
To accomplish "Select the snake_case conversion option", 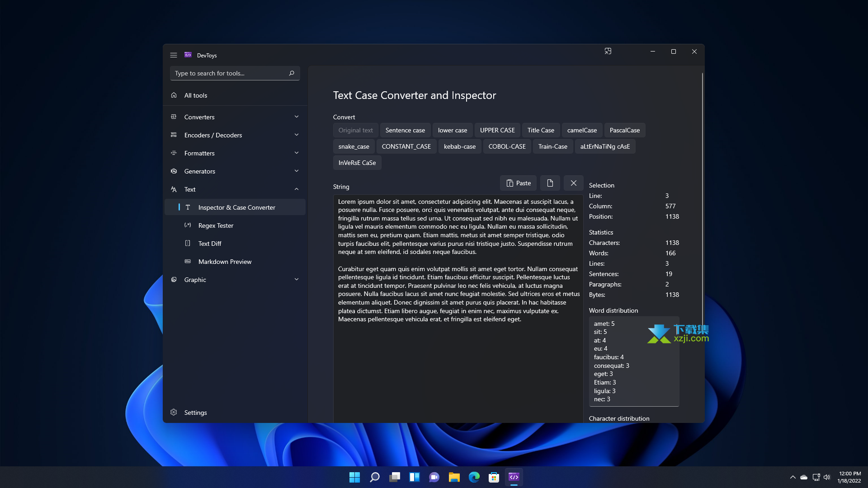I will coord(354,146).
